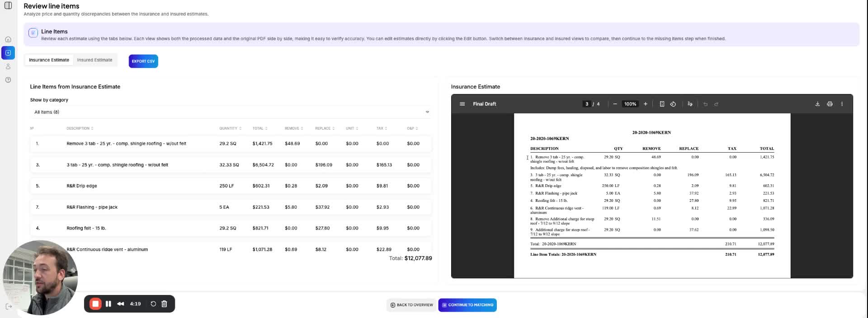Click the PDF redo arrow

coord(716,104)
